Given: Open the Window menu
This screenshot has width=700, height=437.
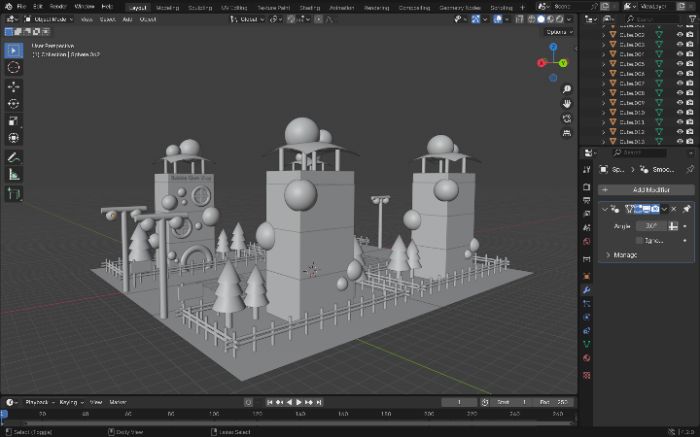Looking at the screenshot, I should click(84, 7).
